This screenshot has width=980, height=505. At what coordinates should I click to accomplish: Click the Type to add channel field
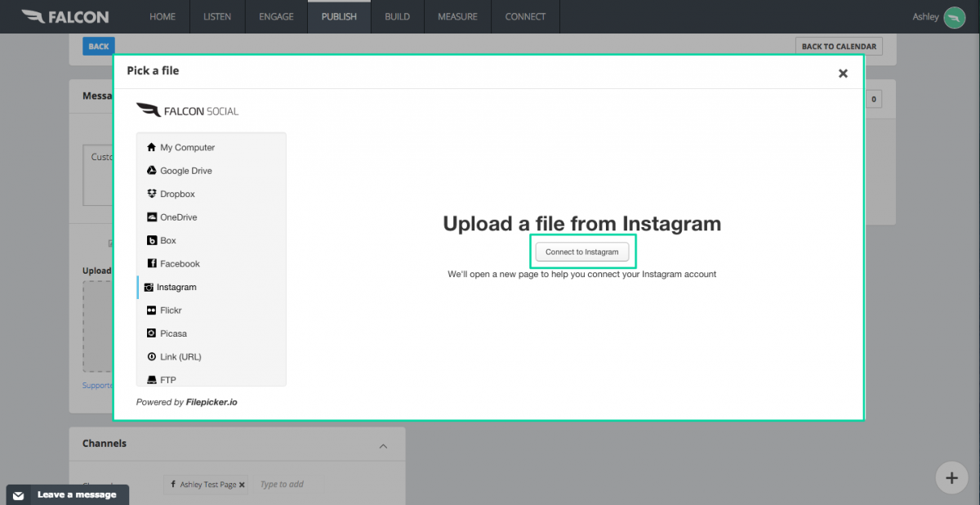[x=282, y=485]
